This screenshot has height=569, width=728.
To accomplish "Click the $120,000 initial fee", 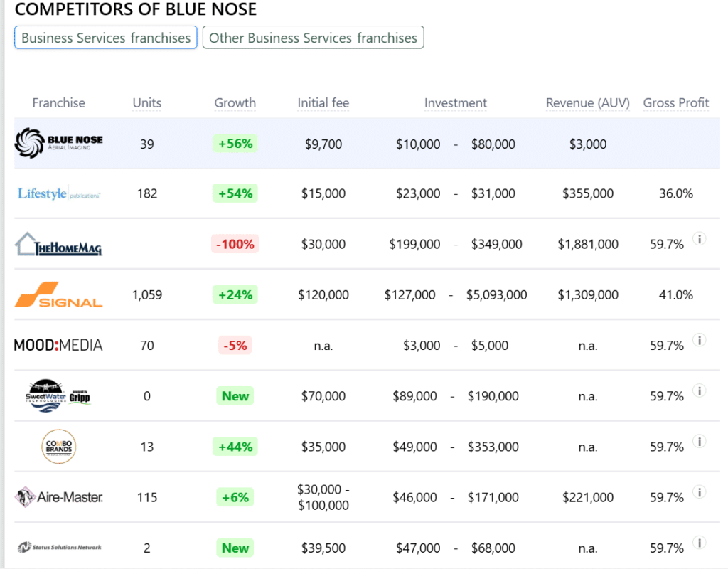I will 323,295.
